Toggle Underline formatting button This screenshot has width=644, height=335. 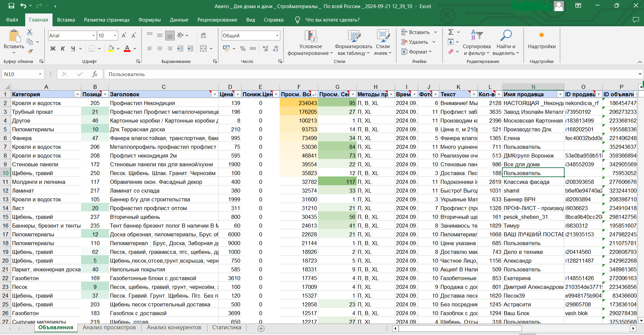point(73,48)
